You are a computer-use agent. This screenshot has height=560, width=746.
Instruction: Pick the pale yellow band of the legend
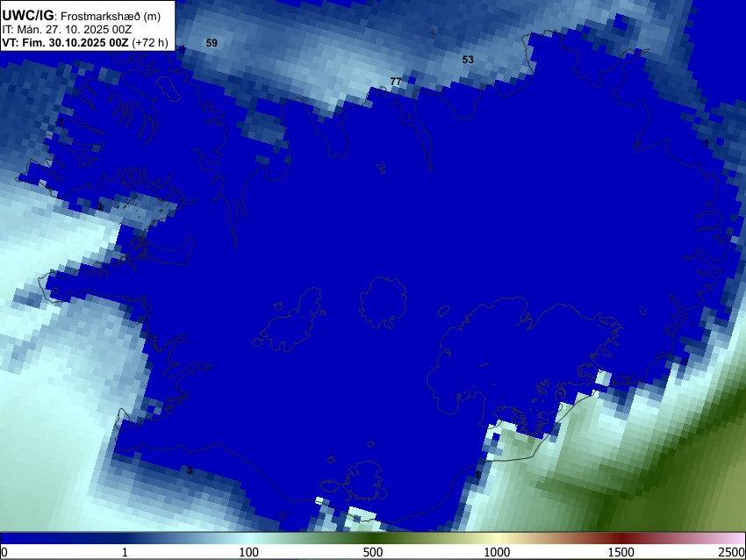pyautogui.click(x=497, y=539)
